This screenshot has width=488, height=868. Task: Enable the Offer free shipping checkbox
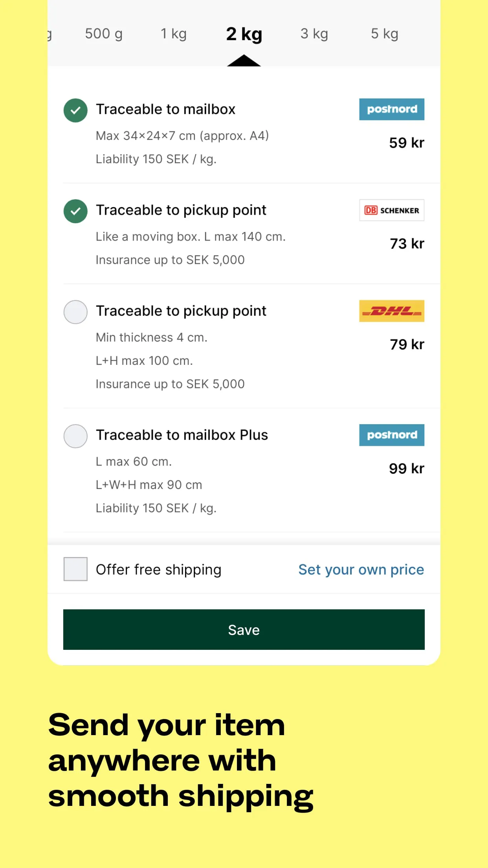coord(75,569)
